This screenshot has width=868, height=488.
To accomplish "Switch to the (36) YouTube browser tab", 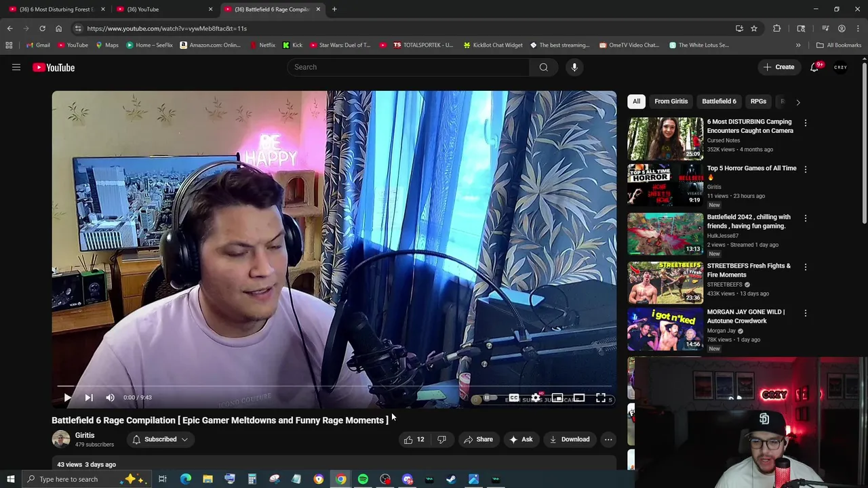I will pyautogui.click(x=165, y=9).
